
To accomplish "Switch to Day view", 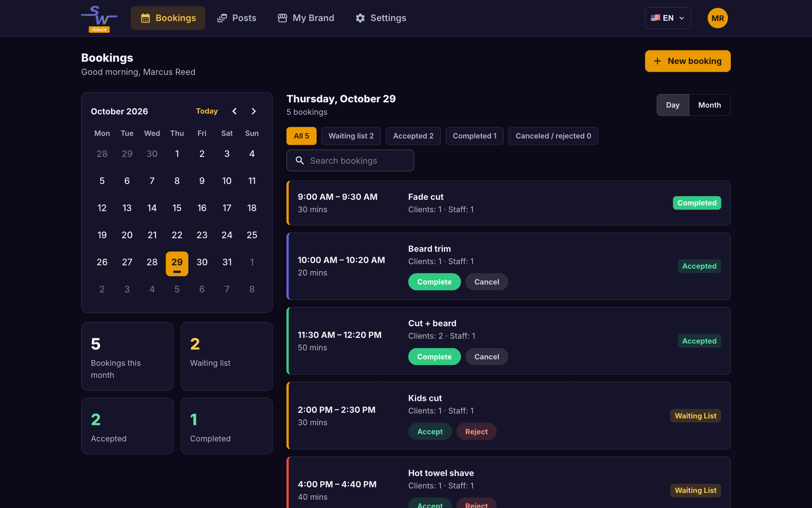I will pyautogui.click(x=672, y=105).
